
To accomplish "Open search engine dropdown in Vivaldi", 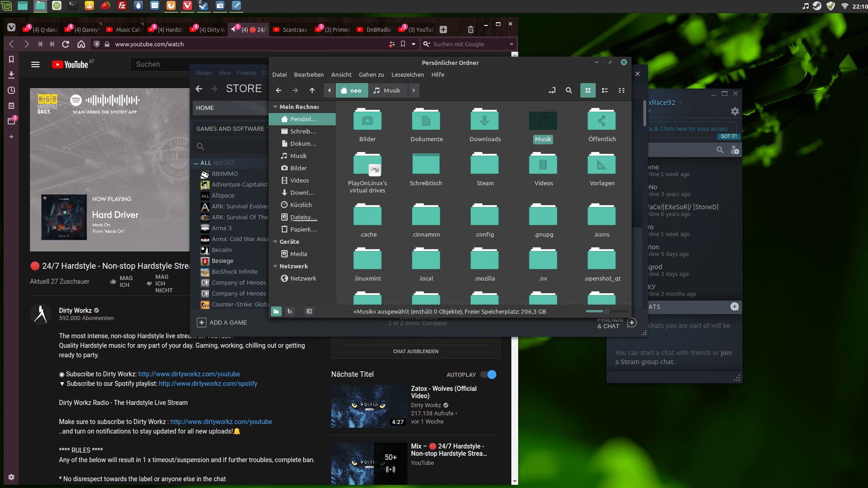I will [511, 44].
